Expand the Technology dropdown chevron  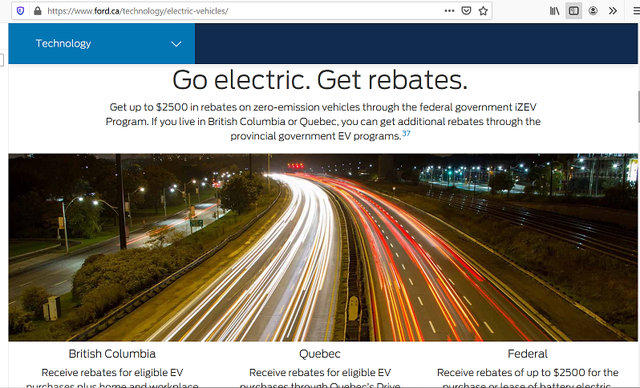click(x=176, y=44)
